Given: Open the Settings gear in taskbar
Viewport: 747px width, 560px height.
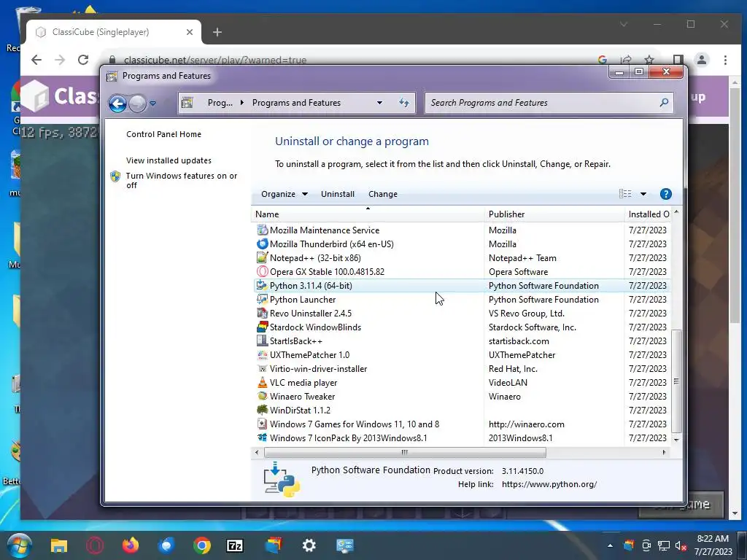Looking at the screenshot, I should (x=309, y=545).
